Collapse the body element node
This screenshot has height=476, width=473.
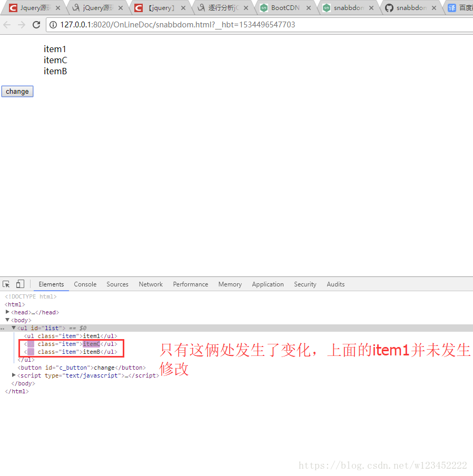click(7, 320)
